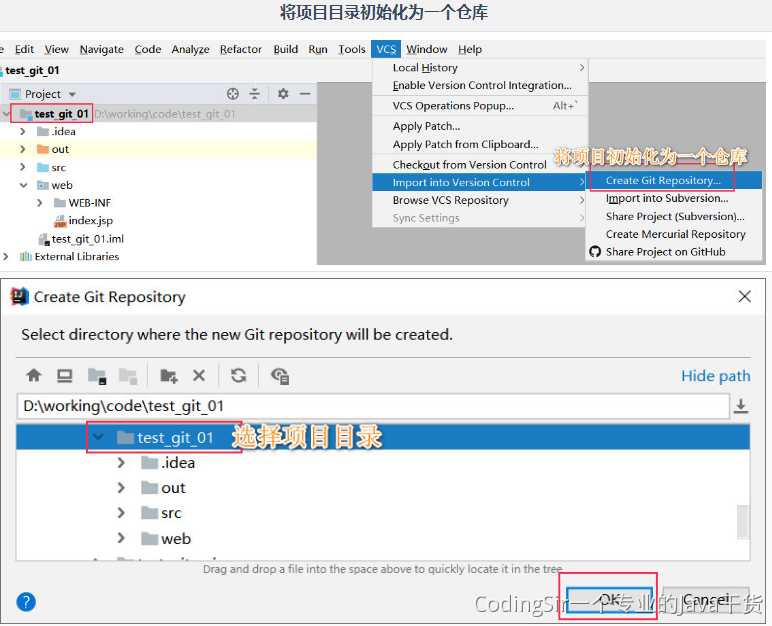This screenshot has height=626, width=772.
Task: Select test_git_01 root in Project tree
Action: [61, 114]
